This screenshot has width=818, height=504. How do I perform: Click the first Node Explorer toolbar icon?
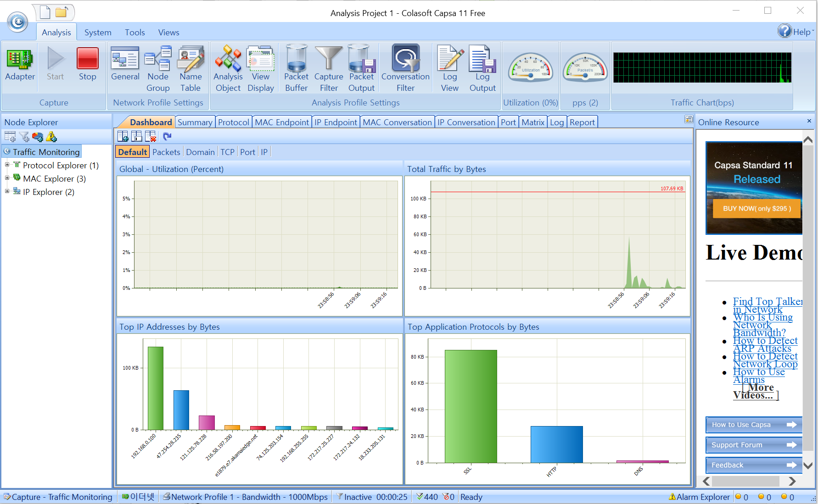pos(10,136)
